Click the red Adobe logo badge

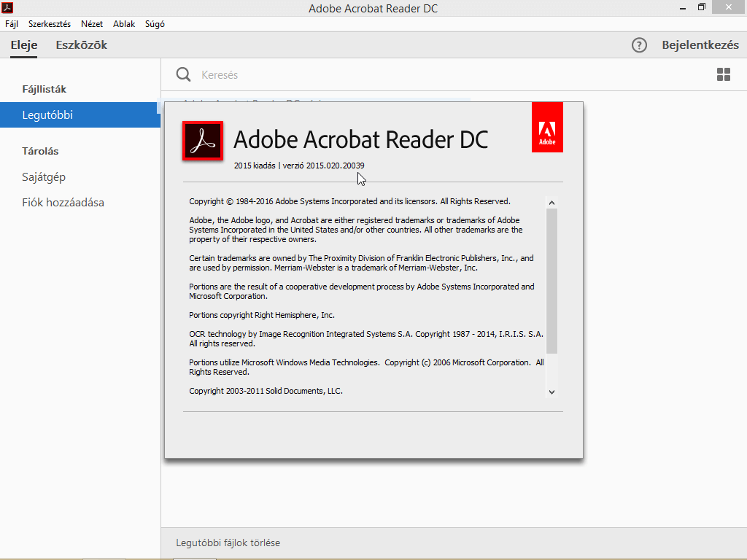tap(547, 127)
